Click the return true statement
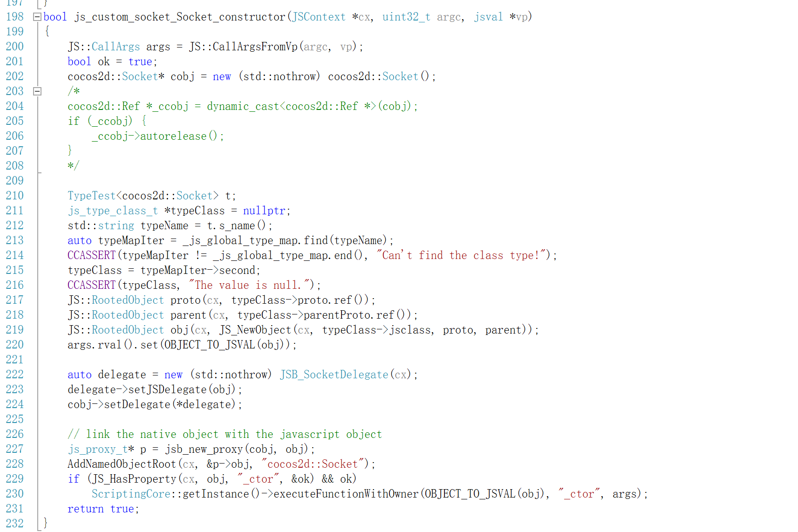The image size is (798, 532). [103, 509]
